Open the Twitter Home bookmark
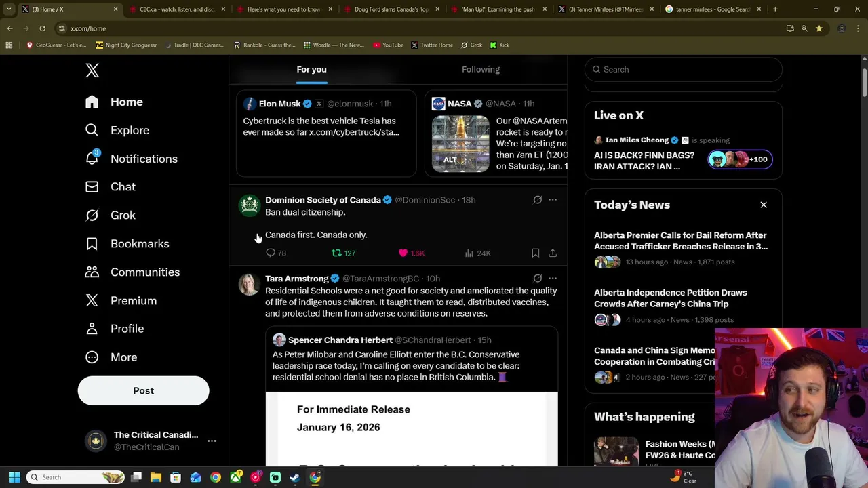The image size is (868, 488). tap(431, 45)
